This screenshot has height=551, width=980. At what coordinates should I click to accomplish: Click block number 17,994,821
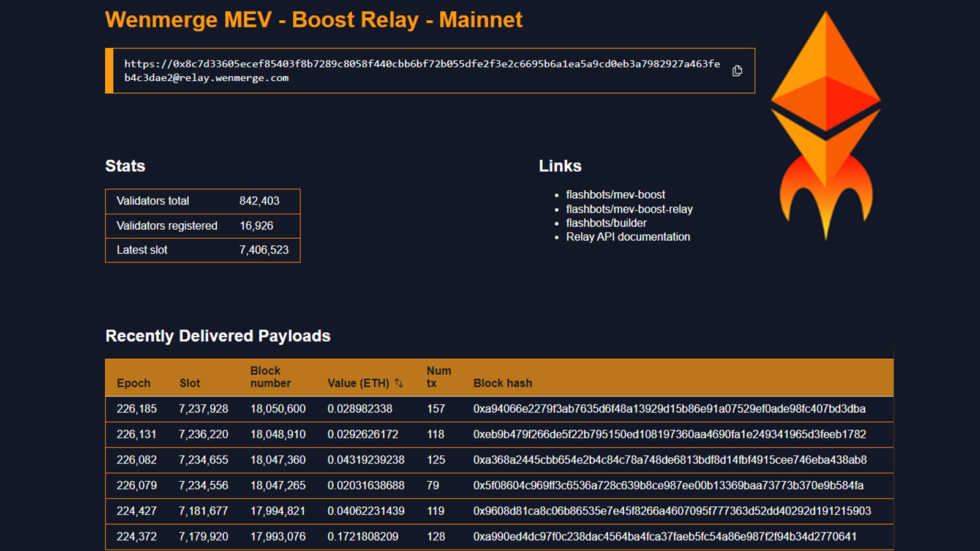tap(277, 511)
